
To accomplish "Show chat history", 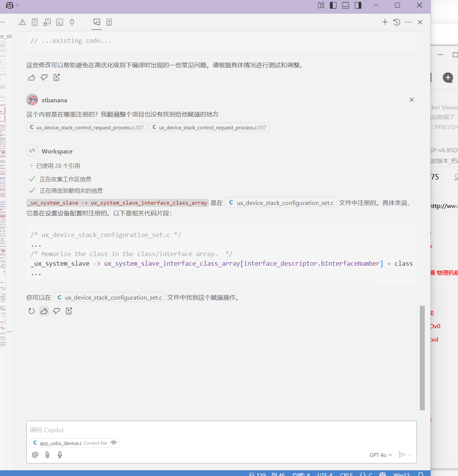I will coord(397,22).
